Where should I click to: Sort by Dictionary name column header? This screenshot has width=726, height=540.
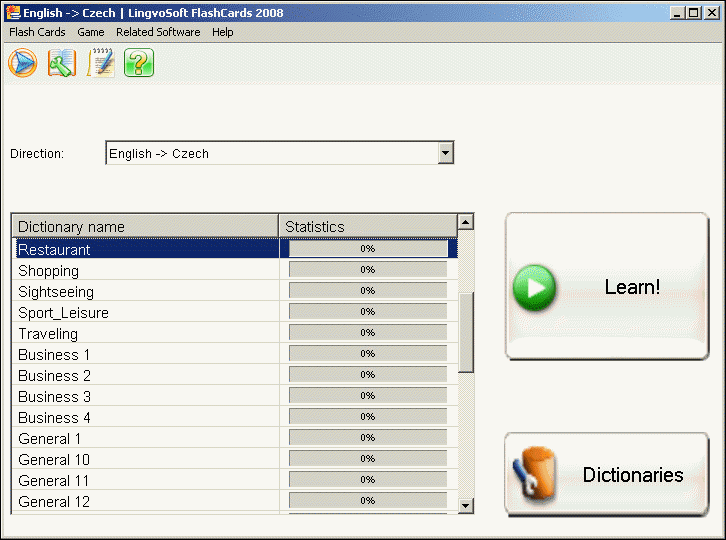coord(145,226)
